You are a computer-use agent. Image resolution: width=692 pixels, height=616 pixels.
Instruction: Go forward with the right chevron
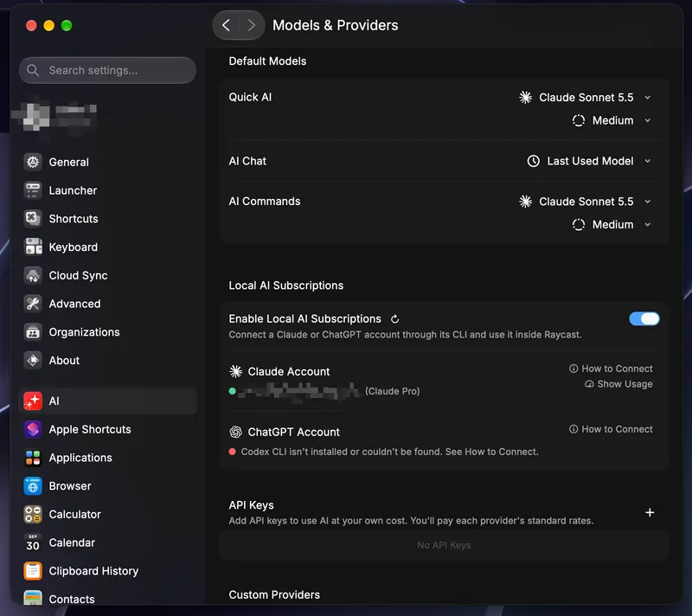pyautogui.click(x=251, y=25)
